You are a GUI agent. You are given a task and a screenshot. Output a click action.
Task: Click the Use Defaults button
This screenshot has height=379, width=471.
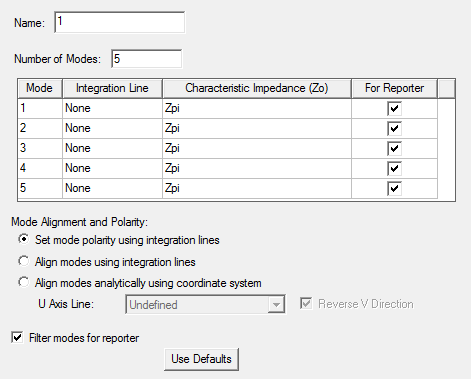click(201, 359)
